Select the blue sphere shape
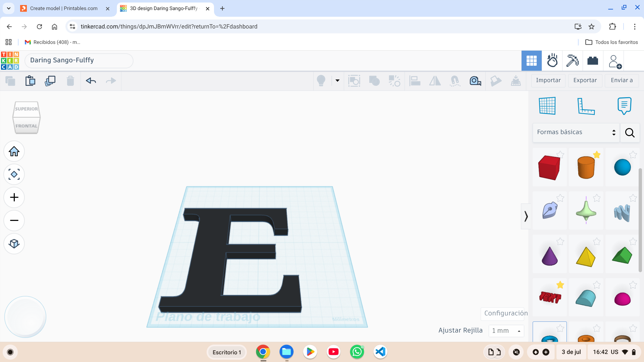644x362 pixels. [x=622, y=167]
